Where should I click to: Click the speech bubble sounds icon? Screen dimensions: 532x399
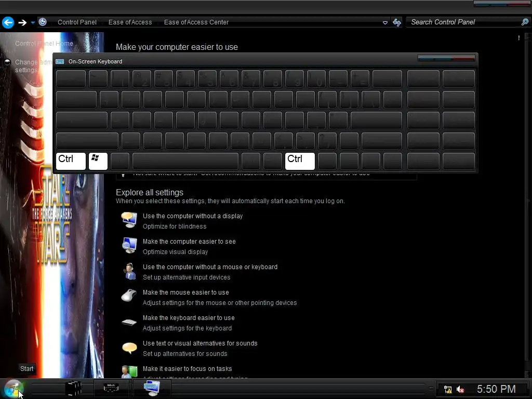coord(129,348)
